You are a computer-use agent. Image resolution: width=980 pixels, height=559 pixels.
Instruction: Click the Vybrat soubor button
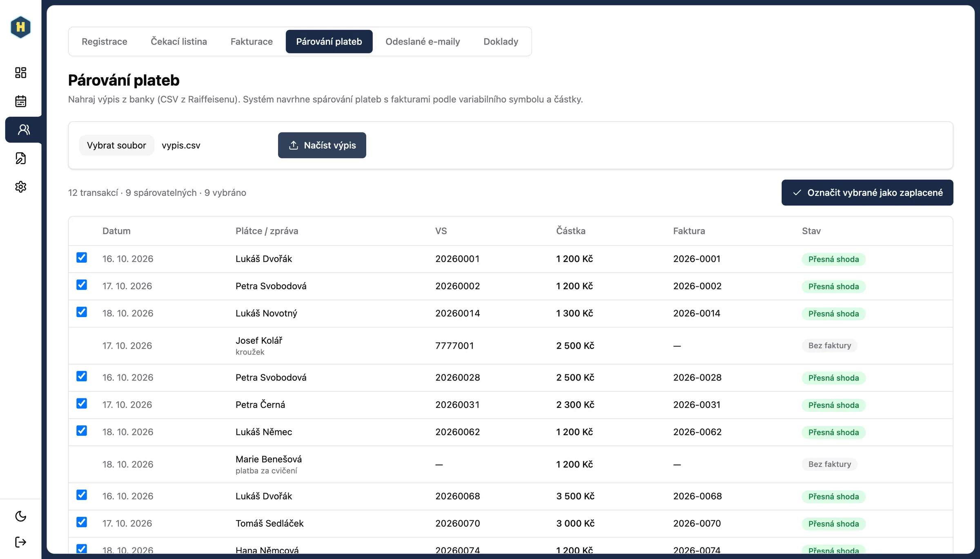(116, 145)
